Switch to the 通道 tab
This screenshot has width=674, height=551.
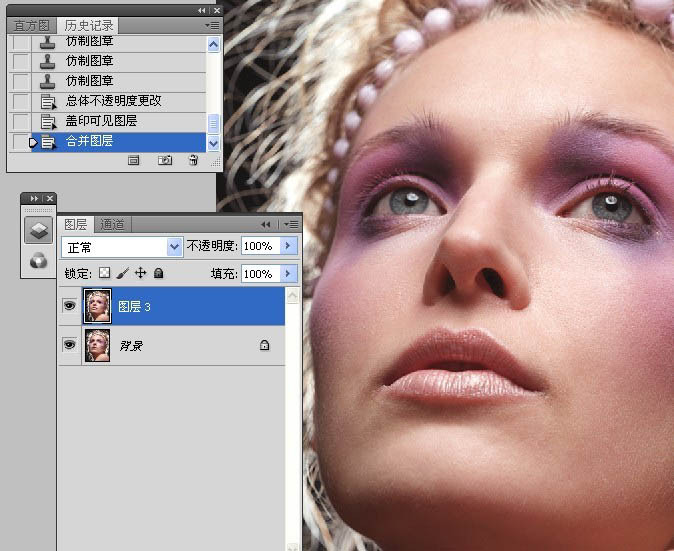click(x=113, y=224)
